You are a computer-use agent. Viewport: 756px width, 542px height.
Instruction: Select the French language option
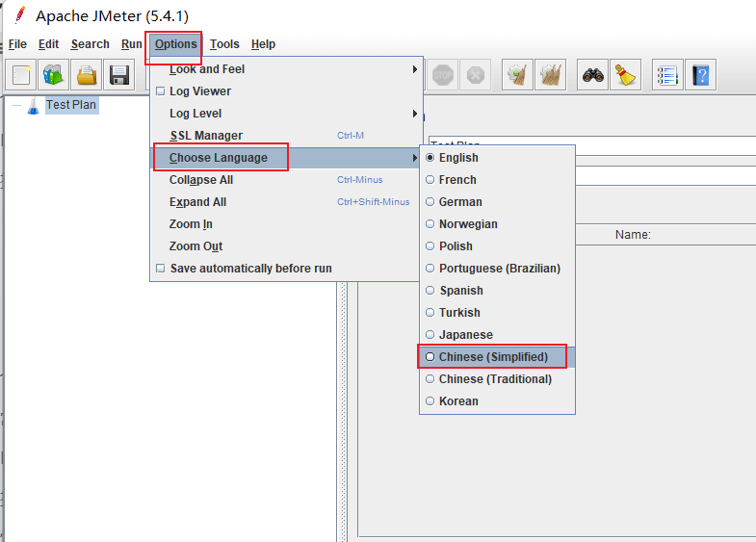pos(497,180)
